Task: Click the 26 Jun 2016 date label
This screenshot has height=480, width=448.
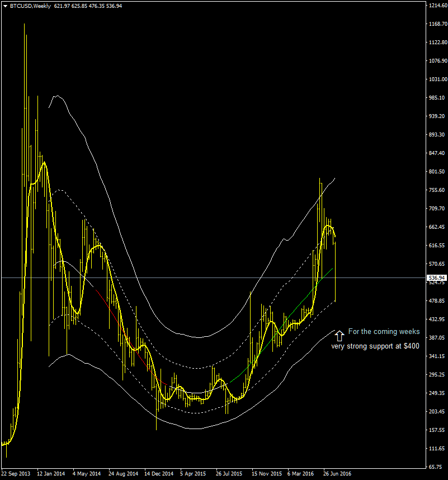Action: [338, 473]
